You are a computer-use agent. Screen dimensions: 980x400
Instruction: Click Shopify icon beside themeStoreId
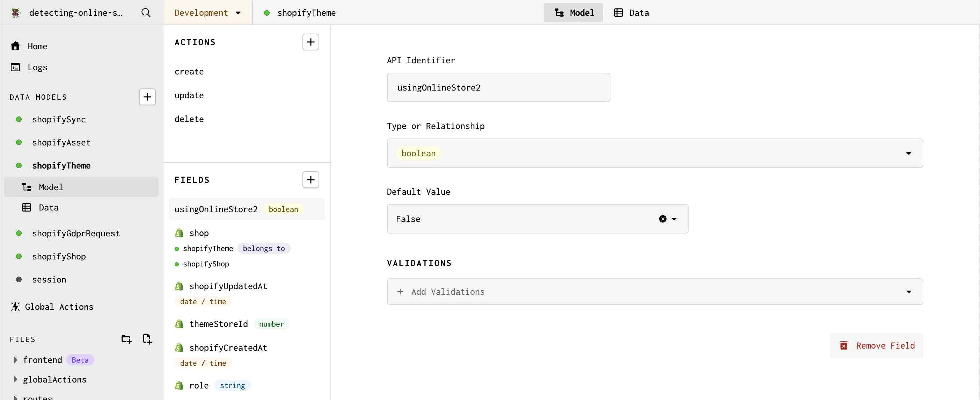[179, 324]
